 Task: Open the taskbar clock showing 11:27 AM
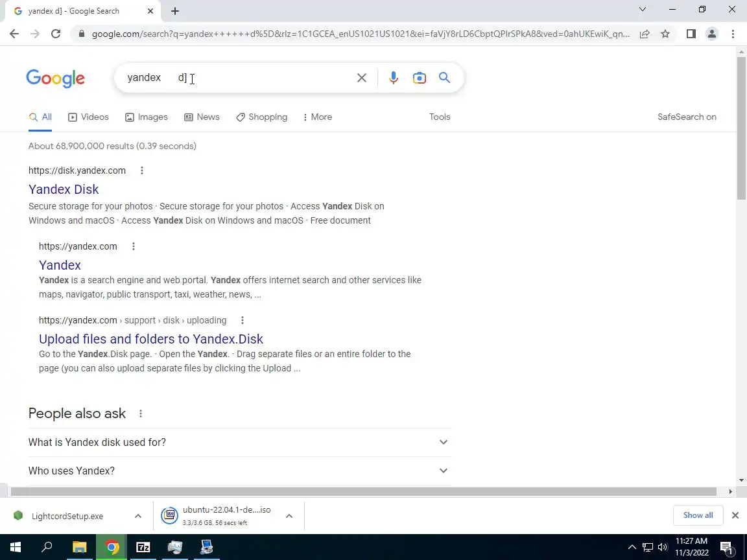[x=692, y=546]
